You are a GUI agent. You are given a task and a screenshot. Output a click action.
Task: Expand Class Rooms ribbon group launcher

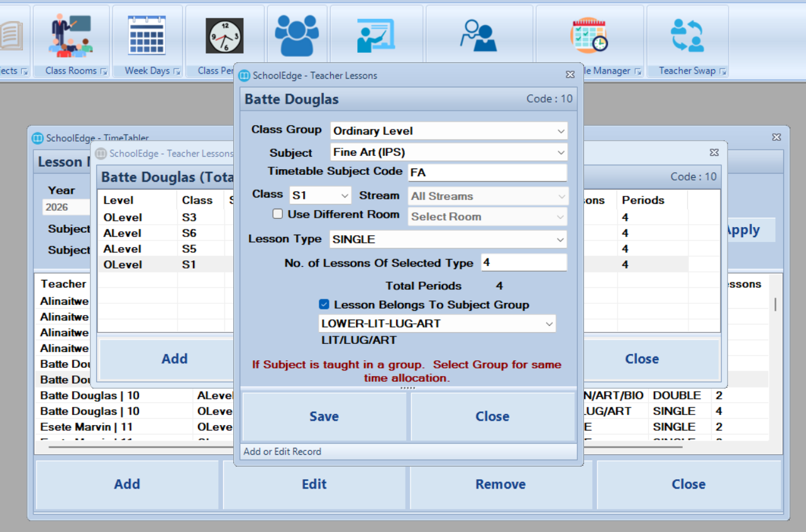(x=104, y=71)
